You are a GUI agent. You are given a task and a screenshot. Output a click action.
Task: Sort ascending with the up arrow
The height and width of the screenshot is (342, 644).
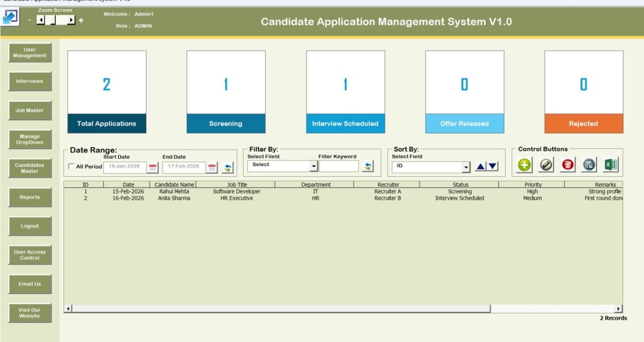(x=481, y=166)
